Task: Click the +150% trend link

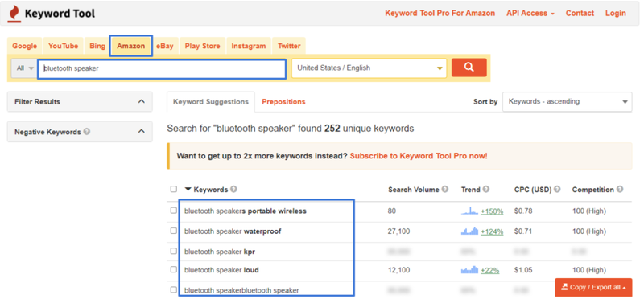Action: pyautogui.click(x=492, y=211)
